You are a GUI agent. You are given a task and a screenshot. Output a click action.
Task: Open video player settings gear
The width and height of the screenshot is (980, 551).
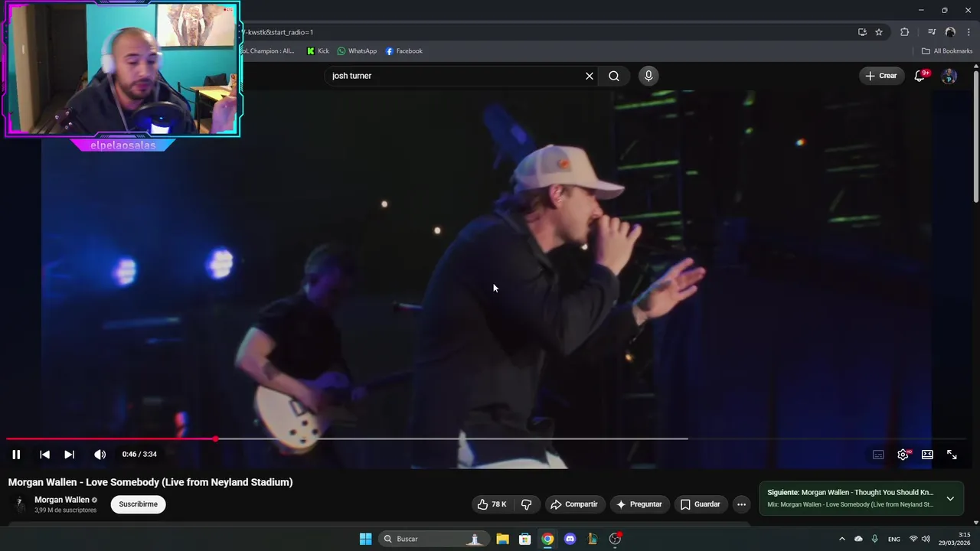coord(903,455)
